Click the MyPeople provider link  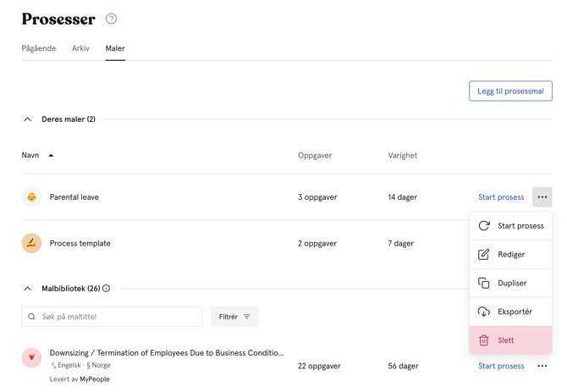tap(95, 379)
